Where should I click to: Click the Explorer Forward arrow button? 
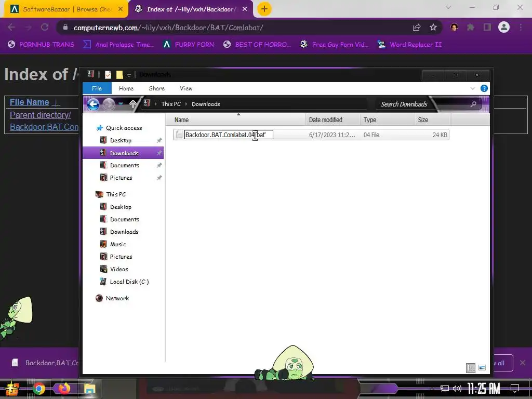point(109,104)
